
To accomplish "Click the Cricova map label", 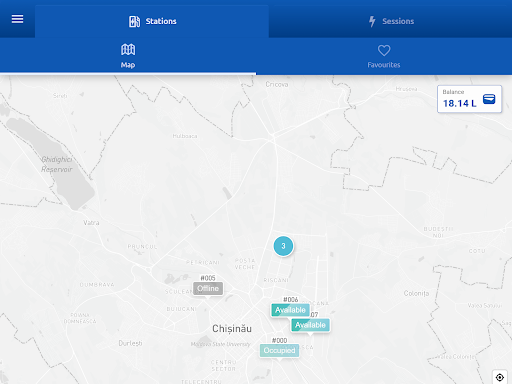I will tap(277, 84).
